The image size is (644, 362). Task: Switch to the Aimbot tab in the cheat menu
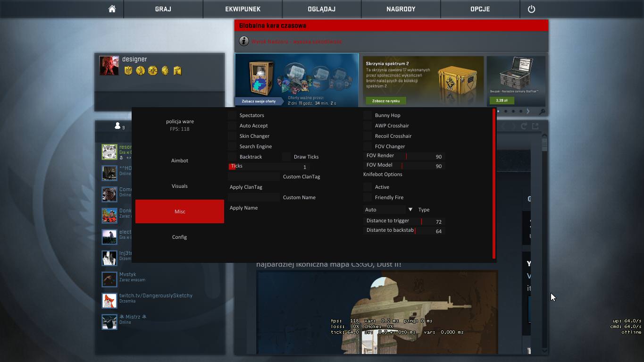click(179, 160)
